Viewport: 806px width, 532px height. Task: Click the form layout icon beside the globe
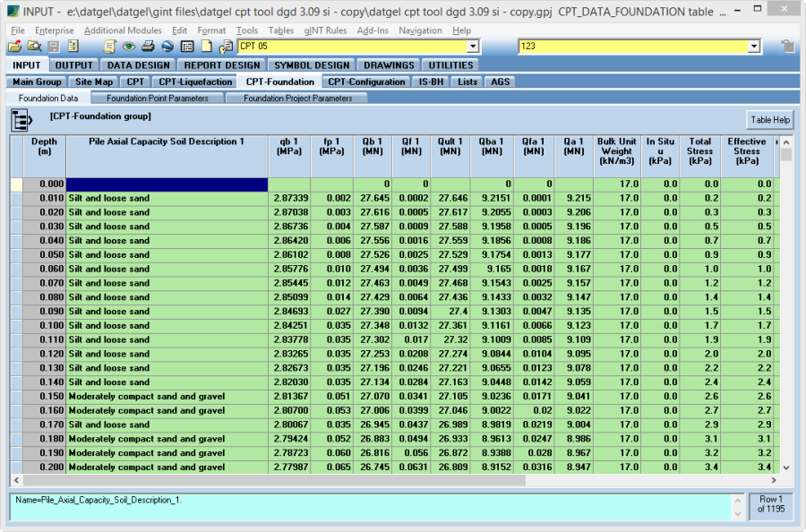[187, 47]
